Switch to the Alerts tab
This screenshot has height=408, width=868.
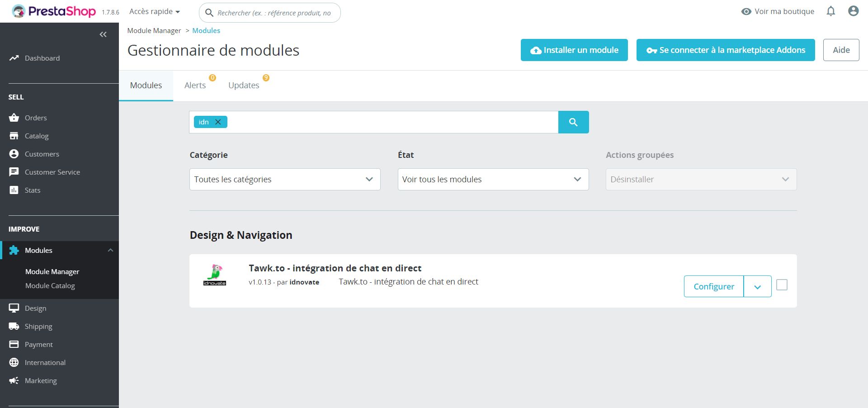click(195, 85)
